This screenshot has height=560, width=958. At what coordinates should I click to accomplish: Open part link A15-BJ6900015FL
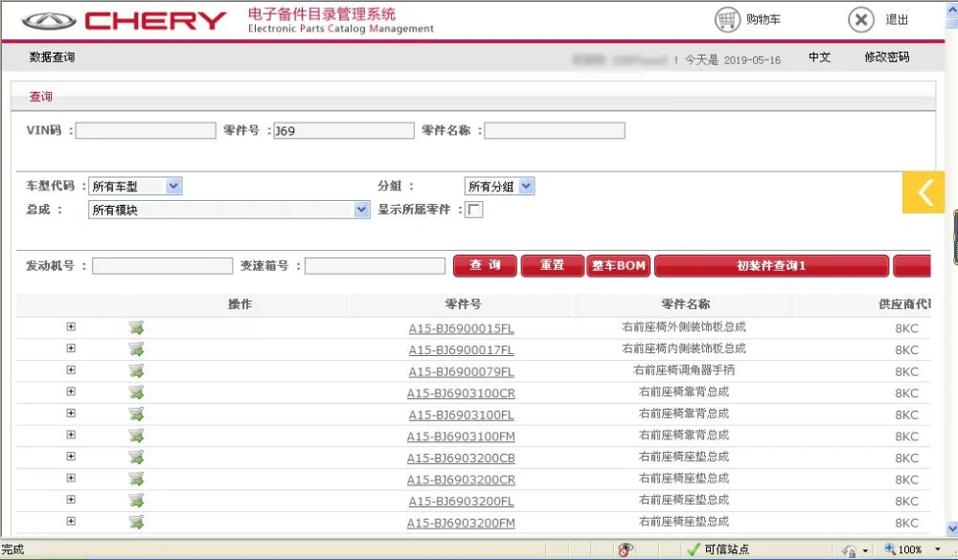pos(462,328)
